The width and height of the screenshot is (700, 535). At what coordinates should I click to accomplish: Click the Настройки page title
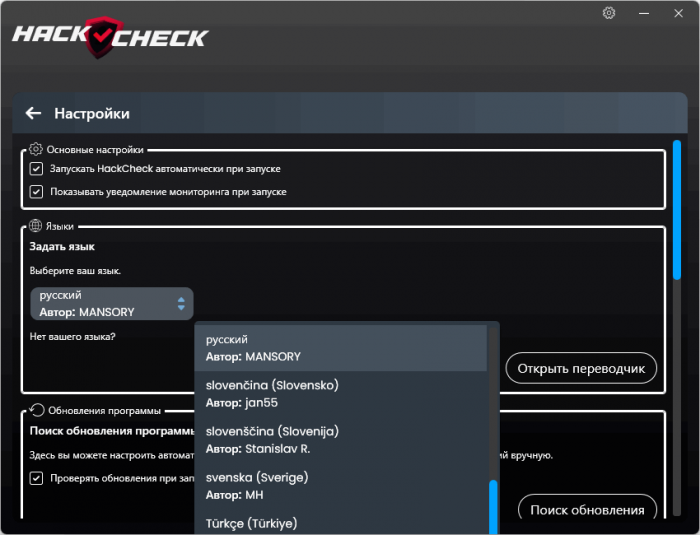tap(92, 113)
